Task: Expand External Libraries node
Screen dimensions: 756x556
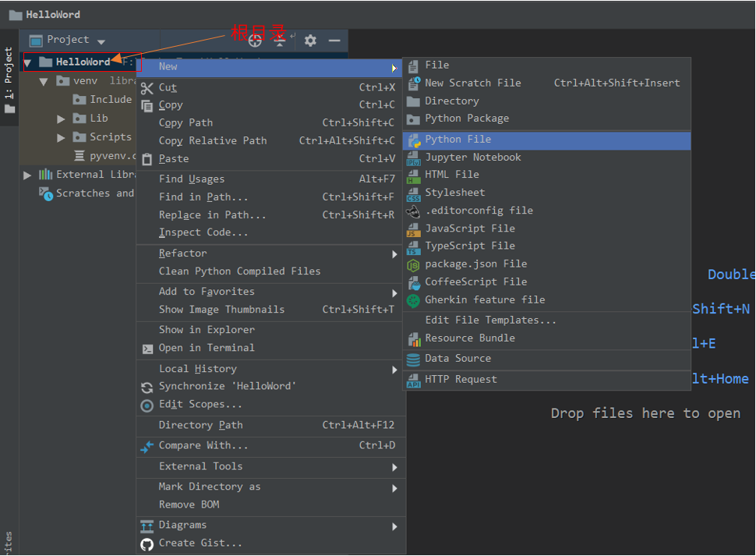Action: click(x=27, y=175)
